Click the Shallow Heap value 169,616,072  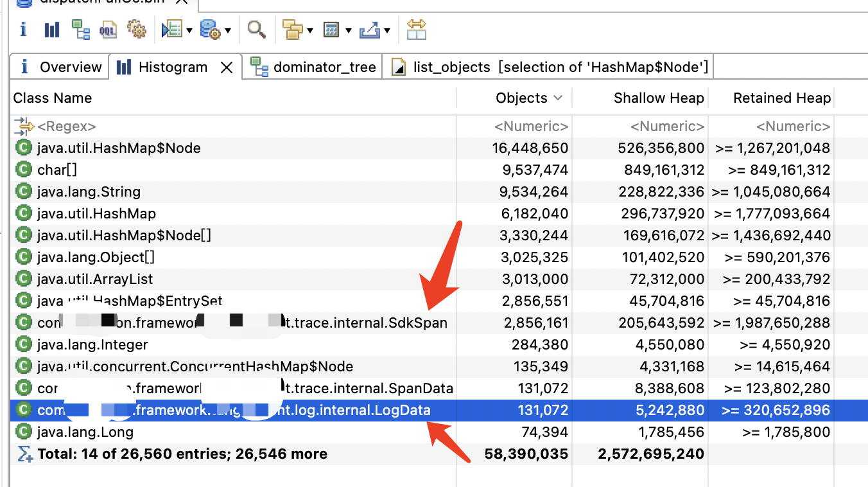click(x=664, y=235)
